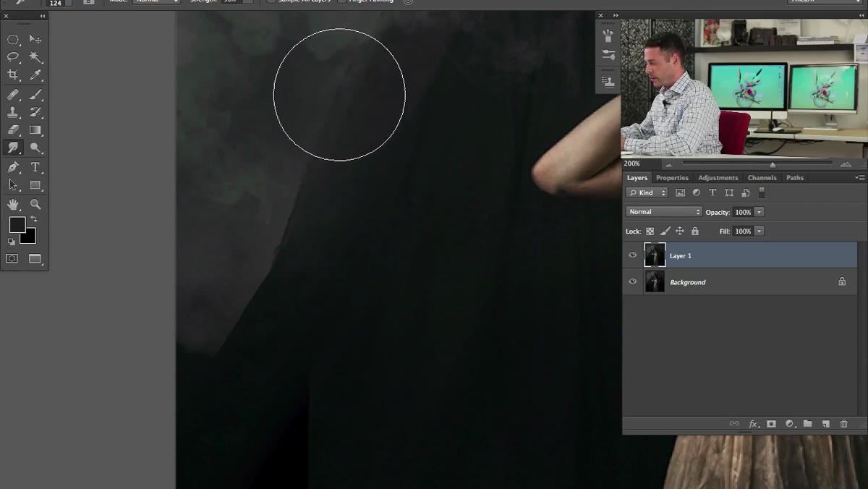Toggle type layer filter
This screenshot has width=868, height=489.
tap(712, 193)
